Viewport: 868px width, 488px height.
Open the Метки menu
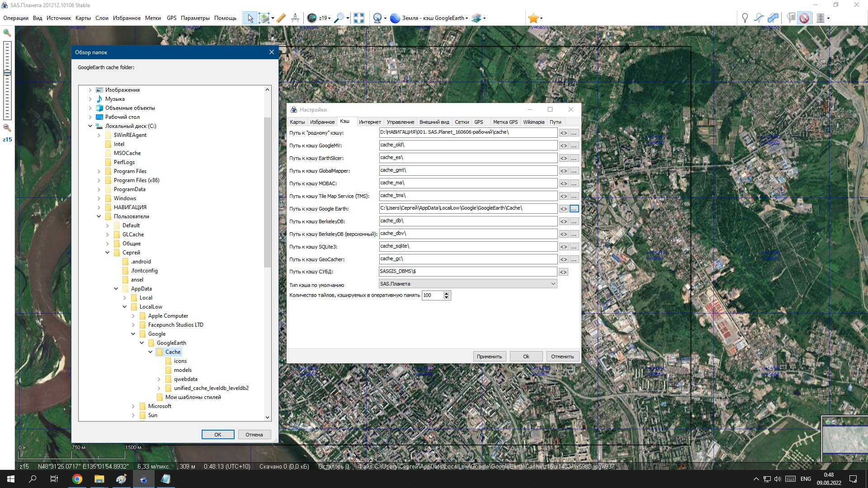coord(153,18)
